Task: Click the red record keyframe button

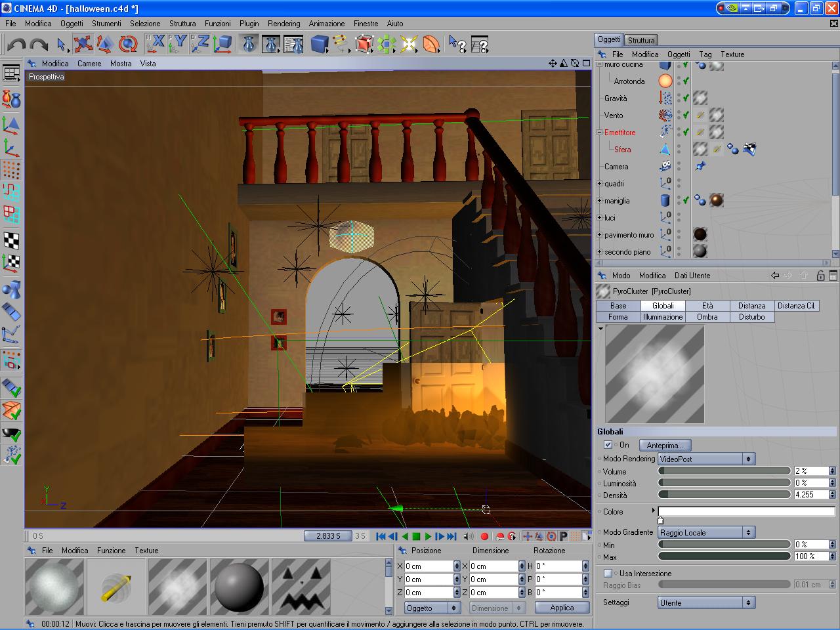Action: tap(484, 536)
